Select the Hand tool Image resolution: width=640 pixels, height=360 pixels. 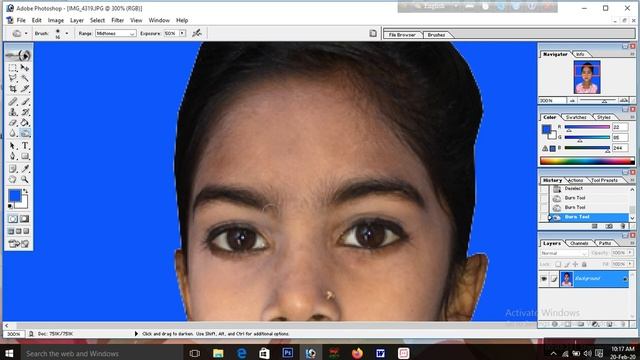(x=13, y=179)
